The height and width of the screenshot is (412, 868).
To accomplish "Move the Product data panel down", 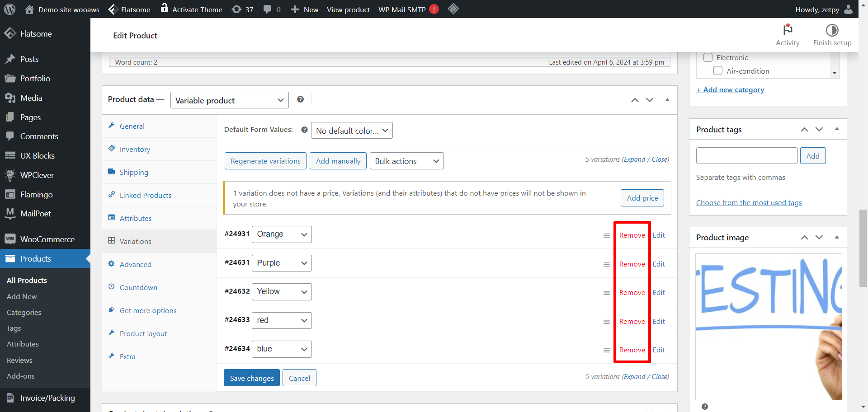I will click(x=650, y=100).
